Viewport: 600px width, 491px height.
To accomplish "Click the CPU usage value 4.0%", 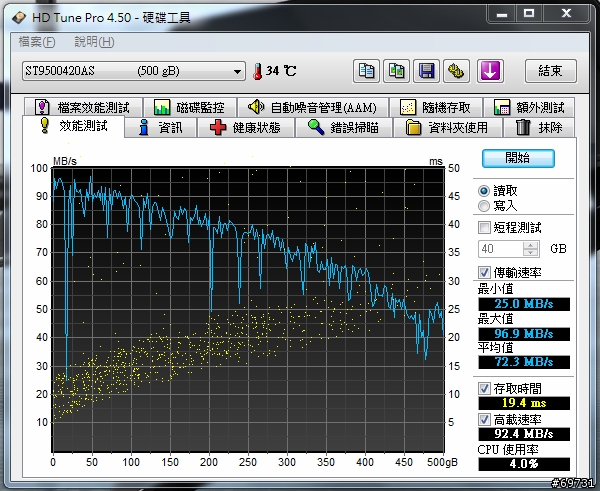I will [x=524, y=464].
